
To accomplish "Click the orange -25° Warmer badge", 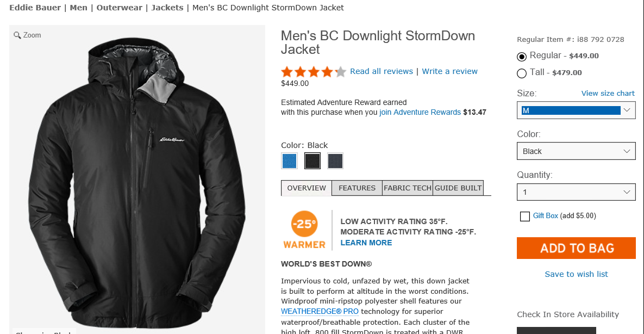I will coord(304,230).
